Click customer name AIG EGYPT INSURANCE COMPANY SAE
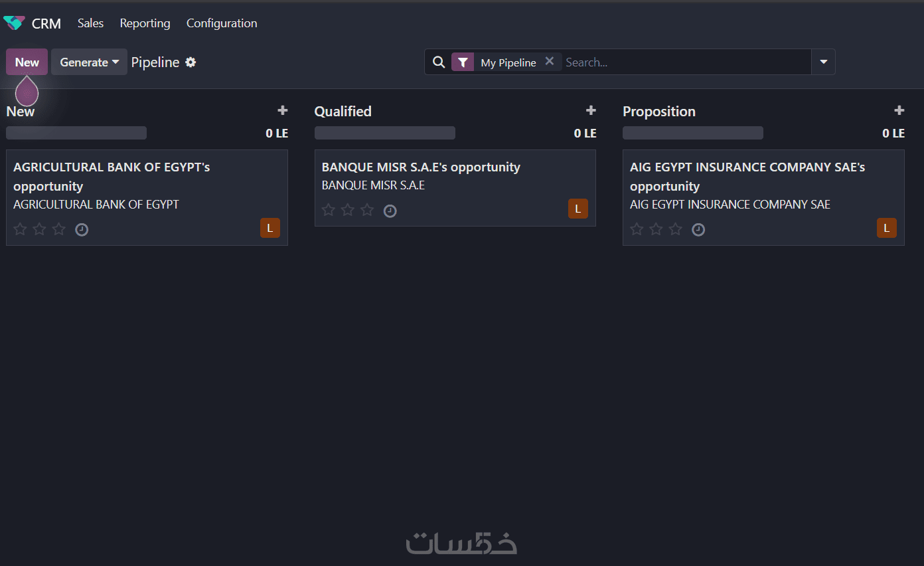924x566 pixels. point(730,205)
